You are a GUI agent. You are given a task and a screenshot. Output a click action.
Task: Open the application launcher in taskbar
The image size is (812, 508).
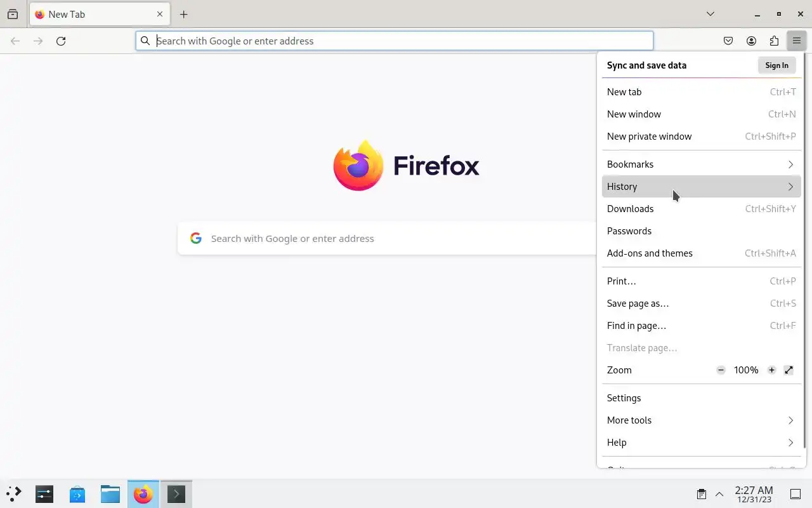click(14, 493)
